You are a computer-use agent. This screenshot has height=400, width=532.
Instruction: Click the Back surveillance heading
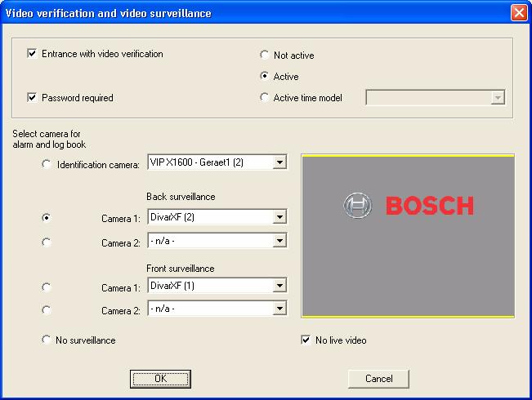point(181,197)
